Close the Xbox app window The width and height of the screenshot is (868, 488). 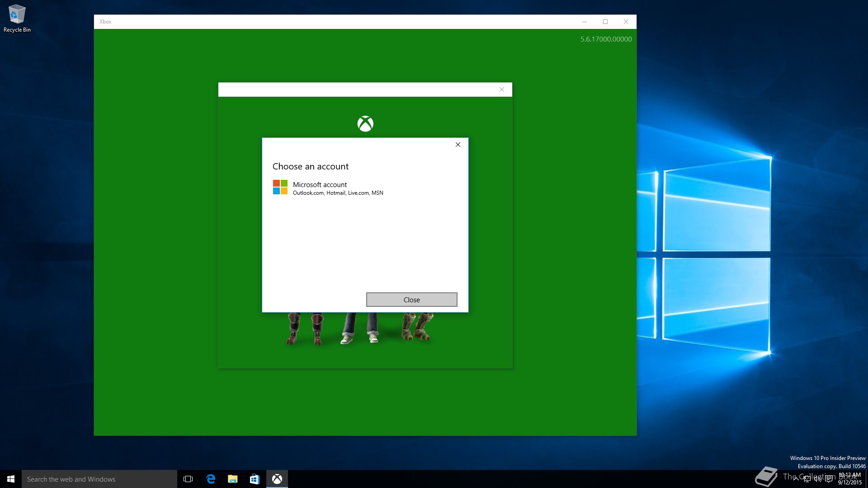click(x=626, y=22)
